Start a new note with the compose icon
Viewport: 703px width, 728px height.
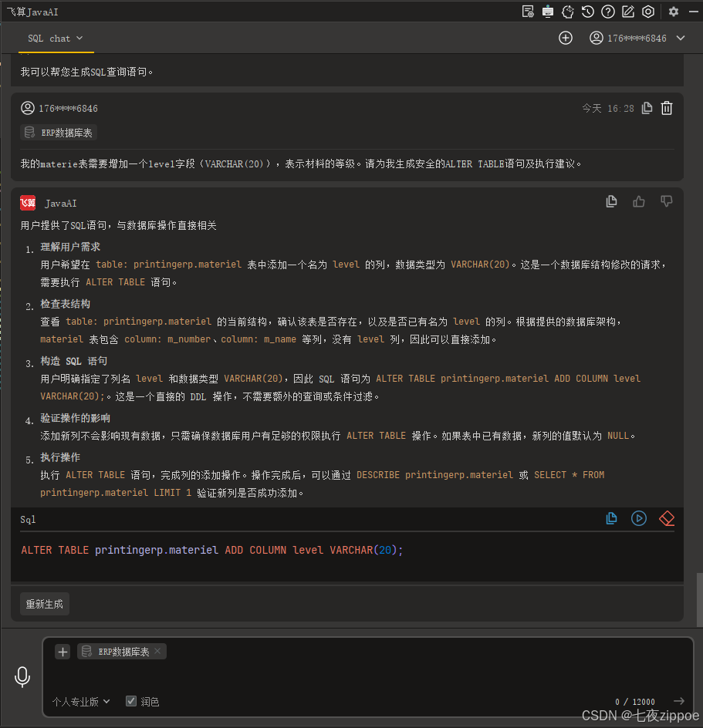click(x=628, y=12)
